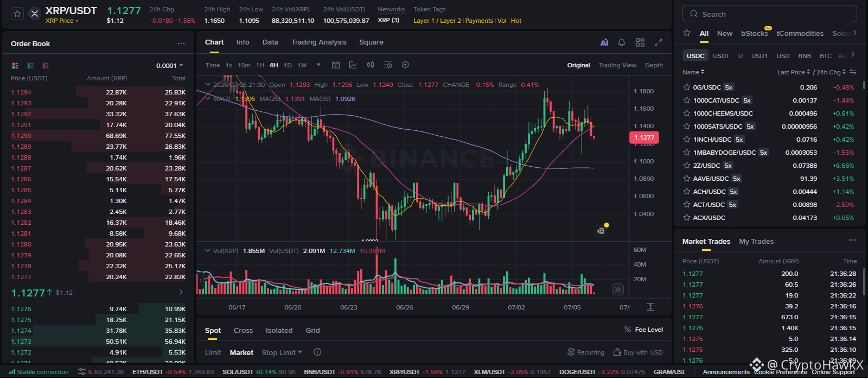Image resolution: width=868 pixels, height=379 pixels.
Task: Open the AI assistant icon above the chart
Action: coord(604,42)
